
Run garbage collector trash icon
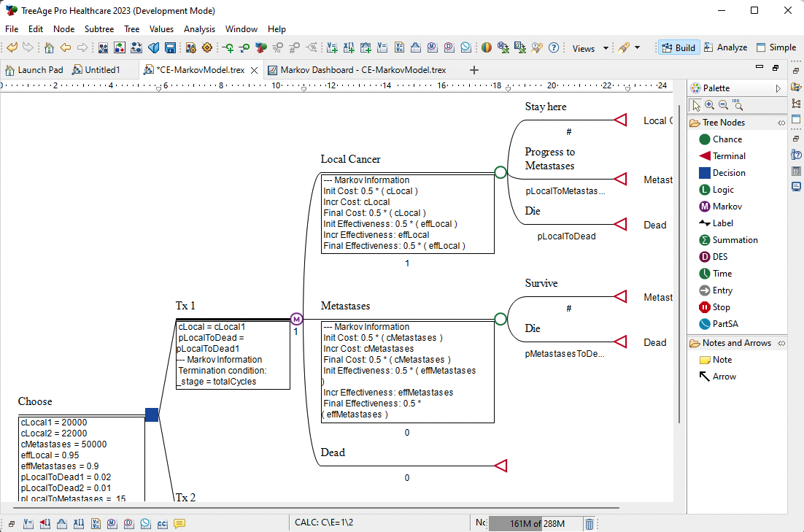(590, 523)
